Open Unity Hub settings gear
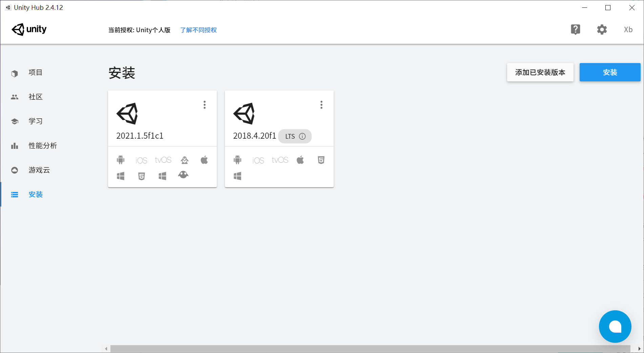This screenshot has width=644, height=353. tap(602, 30)
